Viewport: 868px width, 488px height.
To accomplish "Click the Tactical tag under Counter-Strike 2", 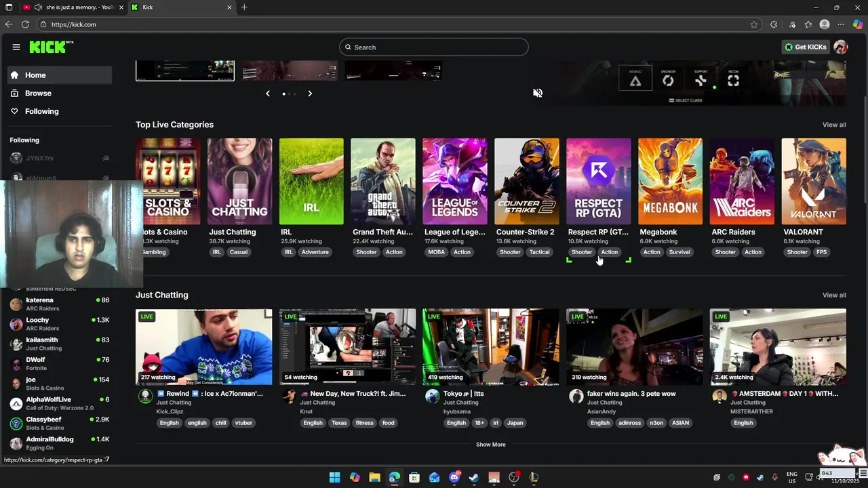I will (x=539, y=252).
